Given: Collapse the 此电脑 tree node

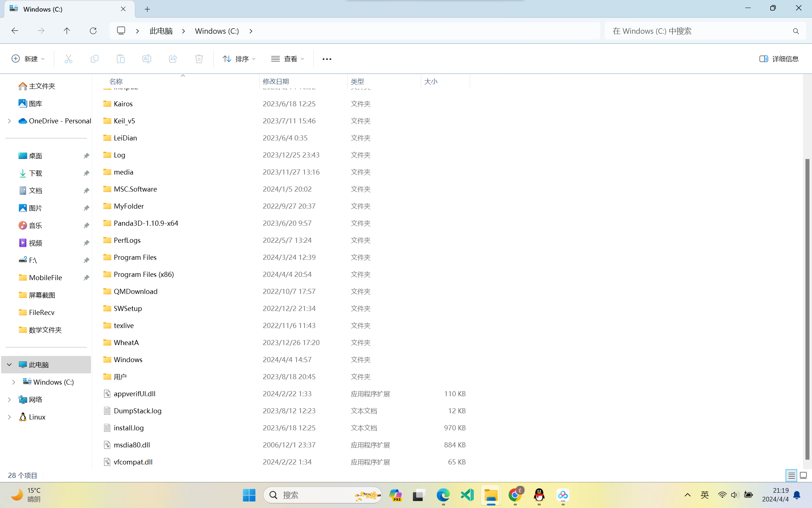Looking at the screenshot, I should [x=9, y=365].
